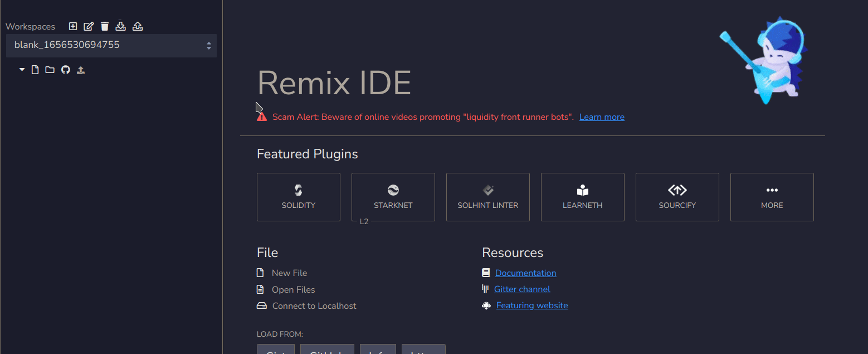Open the Featuring website link
Image resolution: width=868 pixels, height=354 pixels.
(532, 305)
